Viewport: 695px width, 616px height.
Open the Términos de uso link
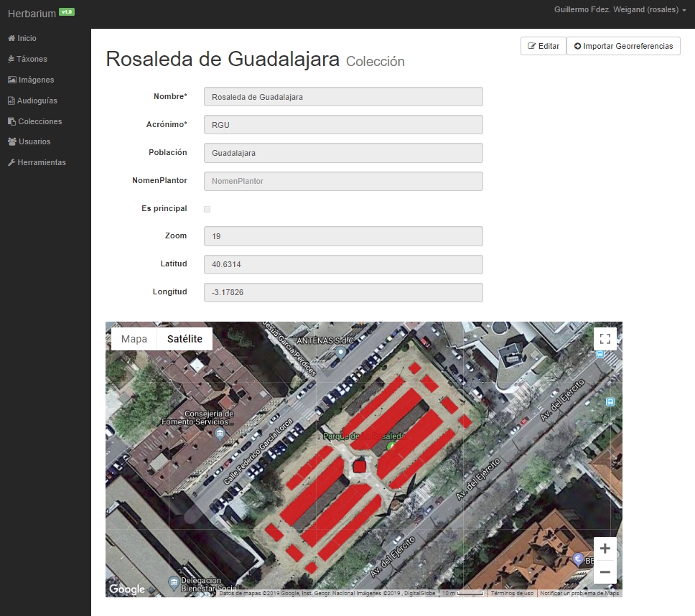512,594
